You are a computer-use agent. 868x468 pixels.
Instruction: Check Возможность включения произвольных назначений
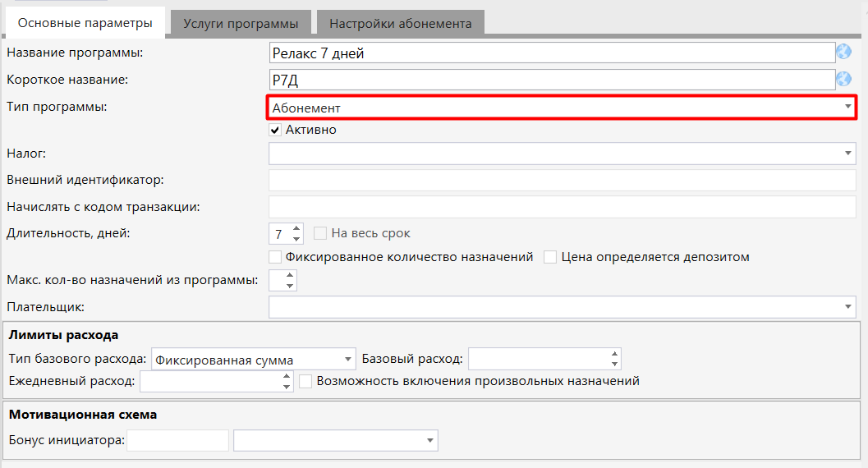tap(305, 381)
